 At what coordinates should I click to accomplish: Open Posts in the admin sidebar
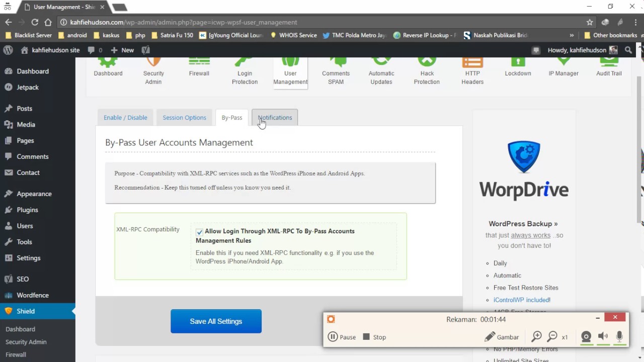[x=24, y=108]
